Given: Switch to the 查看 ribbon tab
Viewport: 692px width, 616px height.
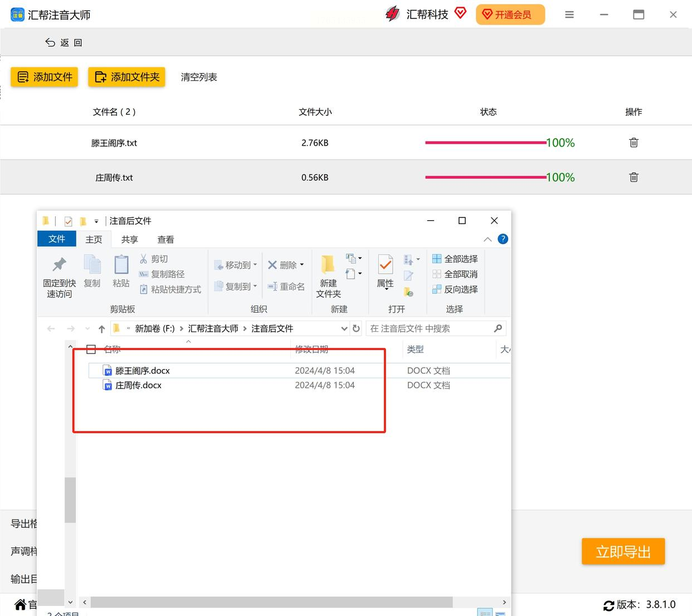Looking at the screenshot, I should click(165, 239).
